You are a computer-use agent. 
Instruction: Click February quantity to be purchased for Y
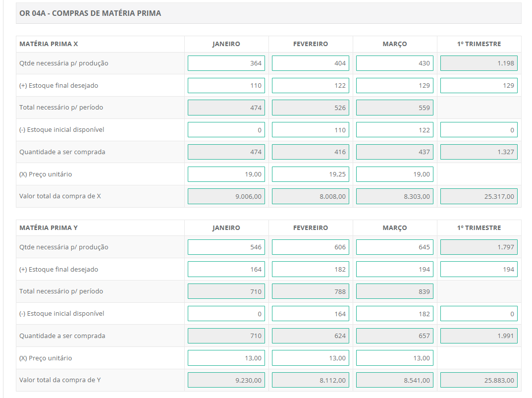[310, 336]
